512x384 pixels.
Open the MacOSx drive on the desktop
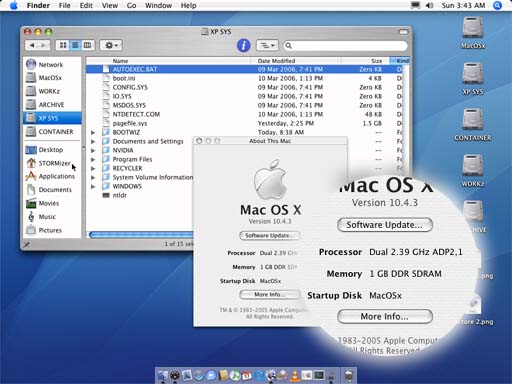point(473,33)
